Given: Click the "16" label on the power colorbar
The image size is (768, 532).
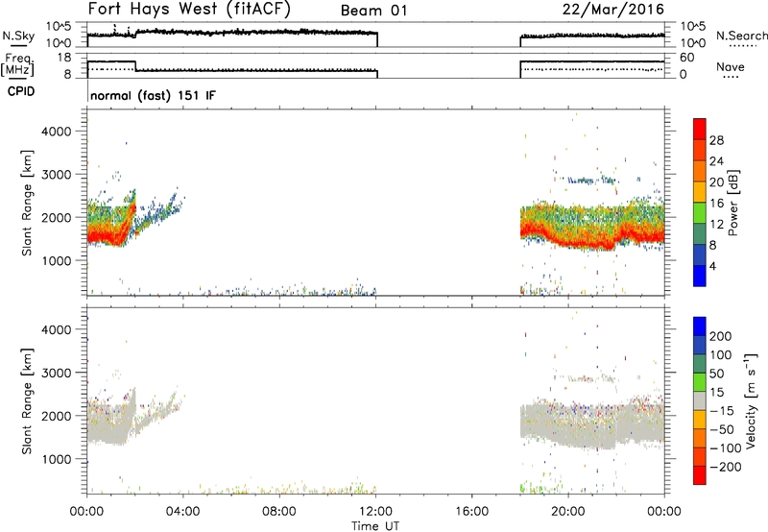Looking at the screenshot, I should point(716,204).
